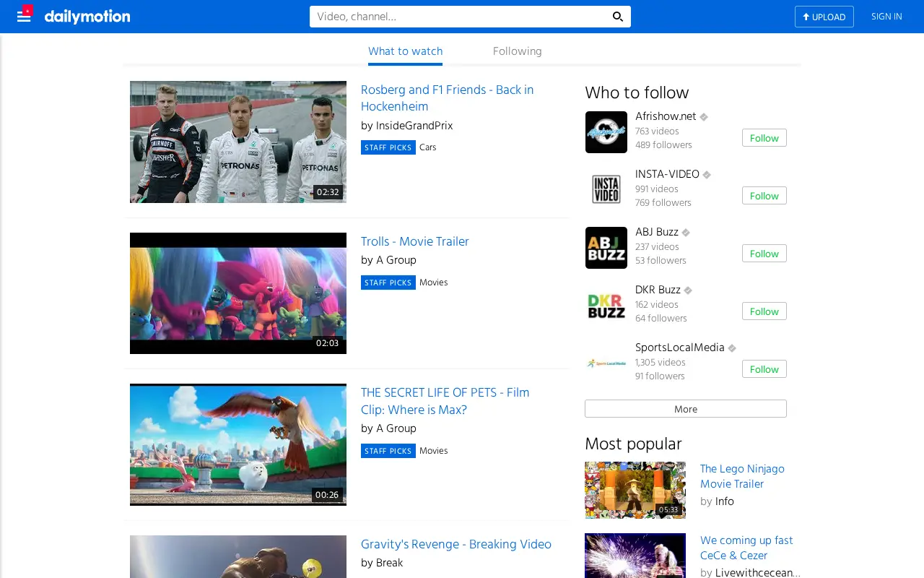The width and height of the screenshot is (924, 578).
Task: Open Trolls - Movie Trailer title link
Action: pos(415,241)
